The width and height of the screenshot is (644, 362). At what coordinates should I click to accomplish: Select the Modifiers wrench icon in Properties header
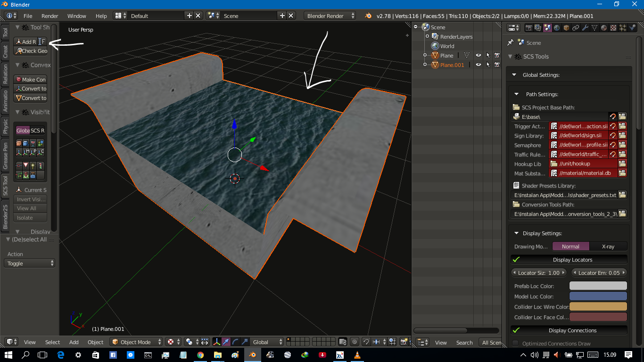[585, 28]
